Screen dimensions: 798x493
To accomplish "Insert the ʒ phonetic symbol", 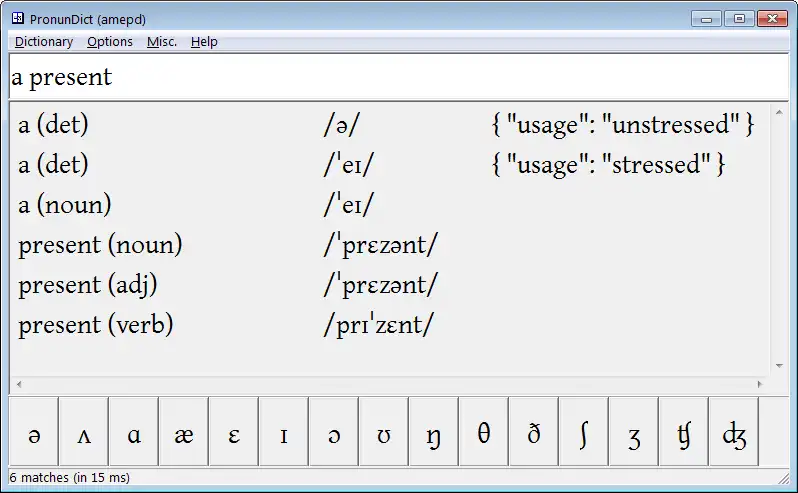I will coord(633,432).
